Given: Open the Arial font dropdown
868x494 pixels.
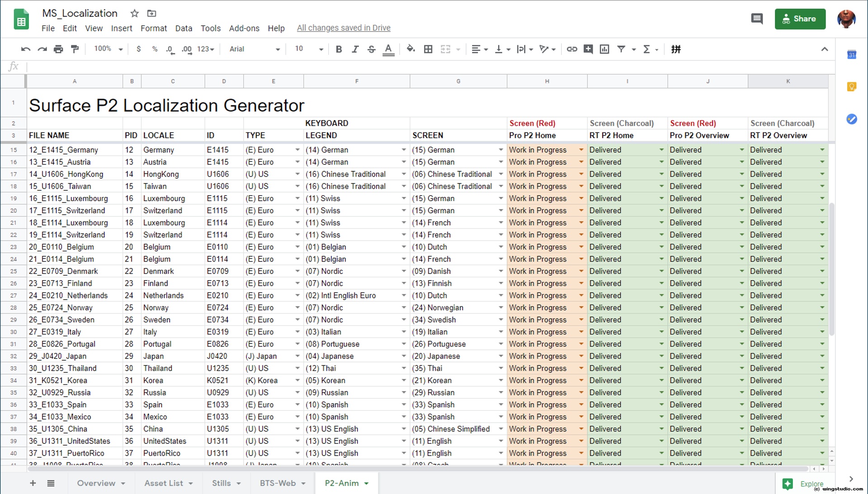Looking at the screenshot, I should (x=255, y=49).
